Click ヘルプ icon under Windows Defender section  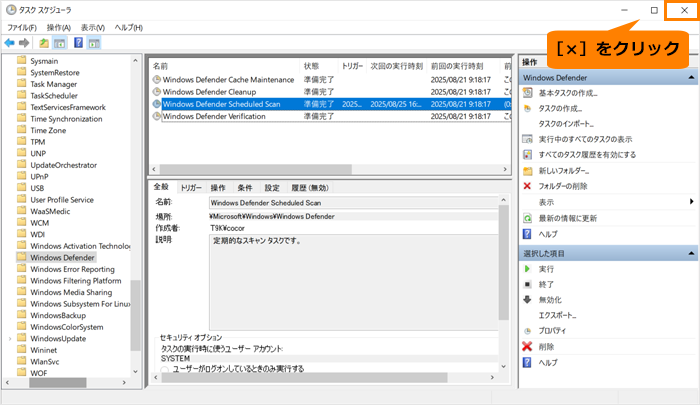pos(527,234)
